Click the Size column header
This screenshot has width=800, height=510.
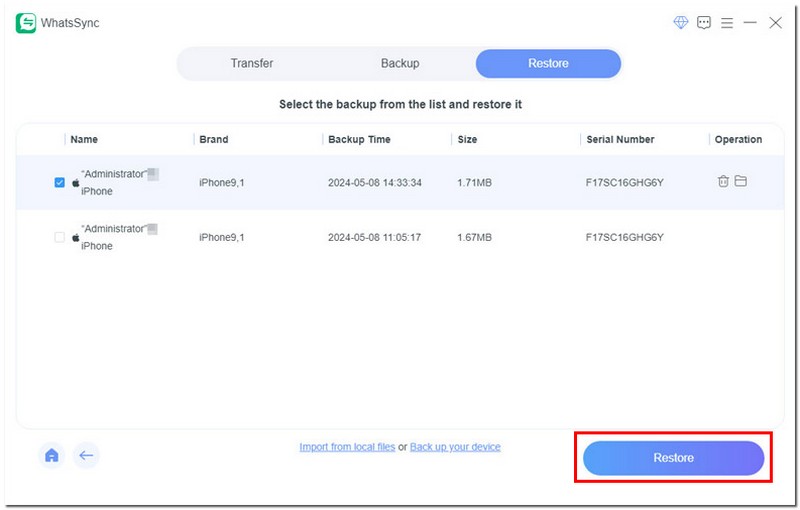[x=467, y=139]
